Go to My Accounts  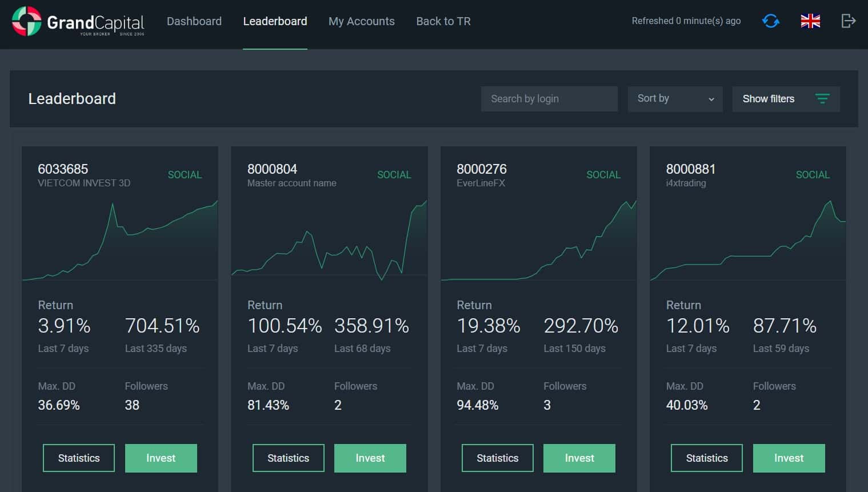(362, 21)
